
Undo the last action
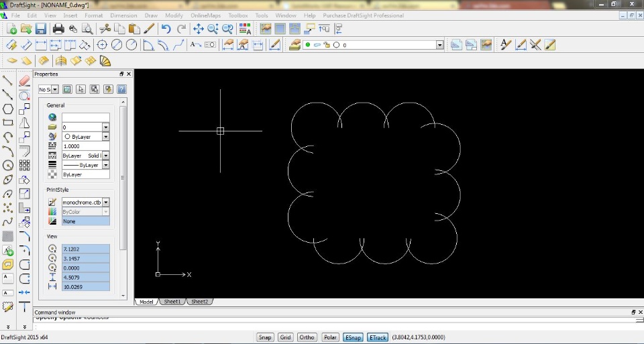coord(166,29)
